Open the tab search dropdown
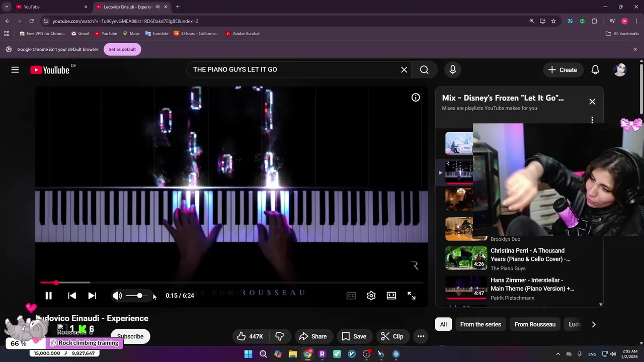Viewport: 644px width, 362px height. [7, 7]
